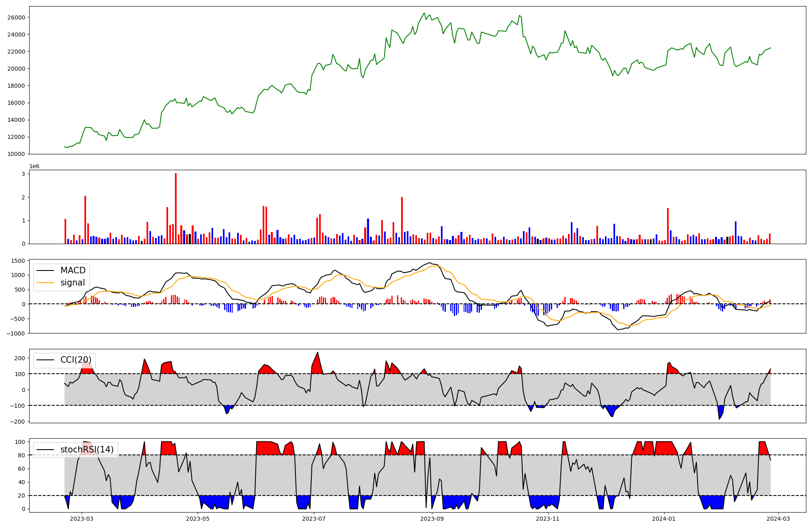This screenshot has height=528, width=812.
Task: Click the 1500 tick on MACD axis
Action: [x=18, y=261]
